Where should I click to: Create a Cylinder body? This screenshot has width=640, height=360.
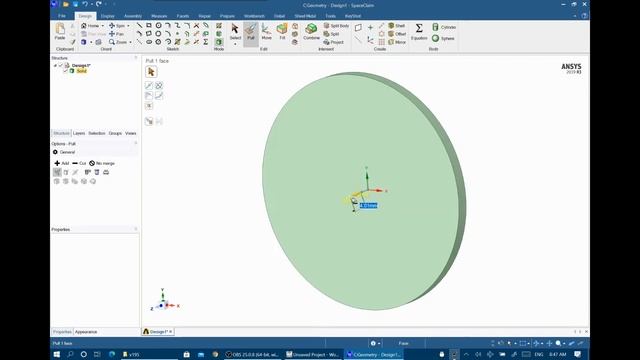click(x=444, y=27)
